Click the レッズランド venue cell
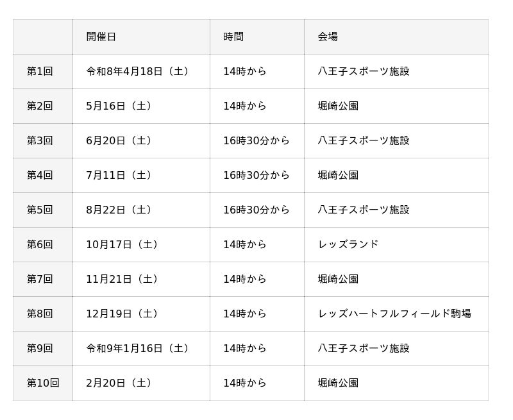513x420 pixels. click(348, 244)
